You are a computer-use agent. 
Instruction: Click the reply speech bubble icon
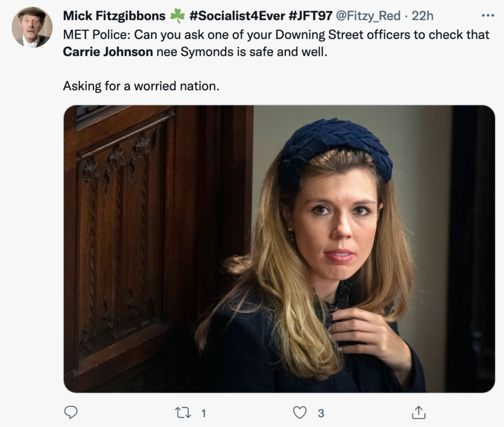coord(71,412)
